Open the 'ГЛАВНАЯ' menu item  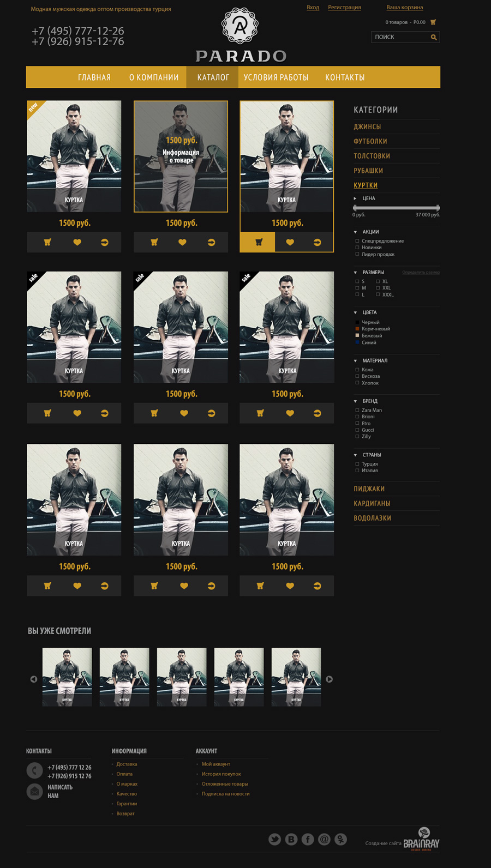tap(94, 77)
